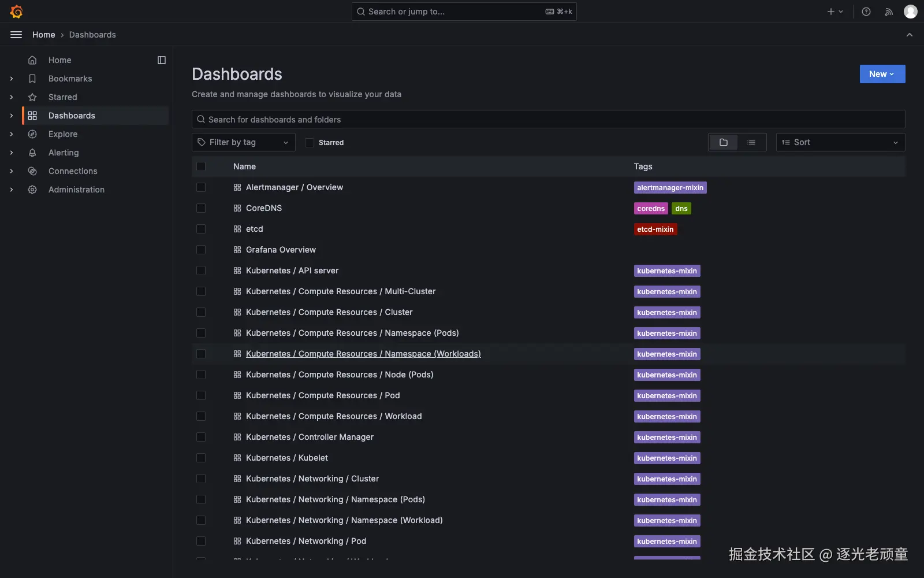Click dashboard icon beside Kubernetes / Controller Manager
The image size is (924, 578).
click(x=237, y=437)
